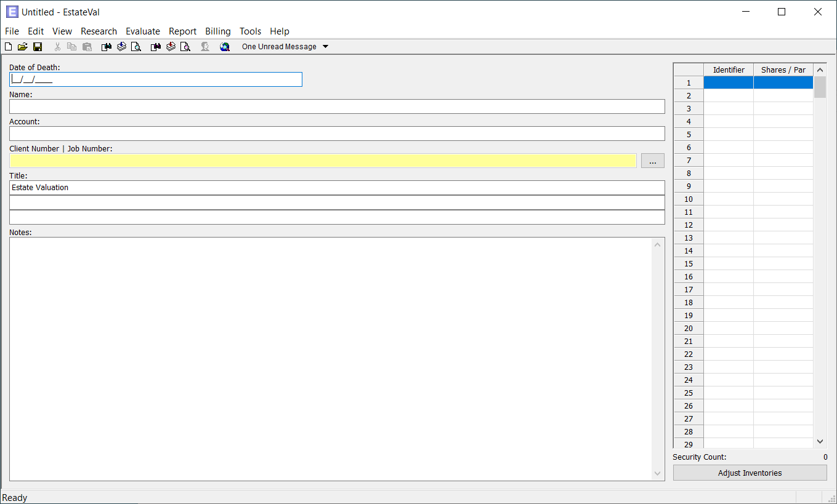
Task: Click the globe with magnifier icon
Action: (x=225, y=47)
